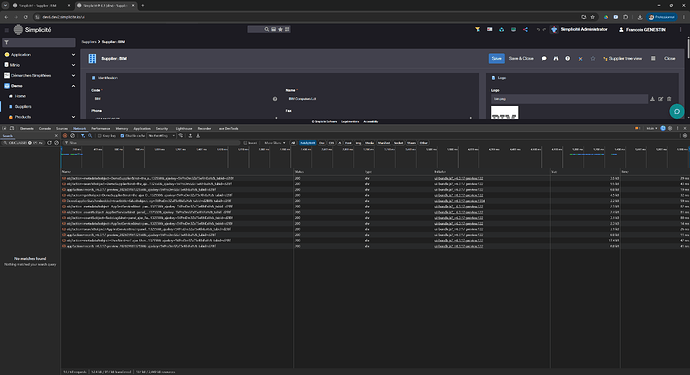This screenshot has height=375, width=690.
Task: Click the DevTools inspect element icon
Action: click(4, 129)
